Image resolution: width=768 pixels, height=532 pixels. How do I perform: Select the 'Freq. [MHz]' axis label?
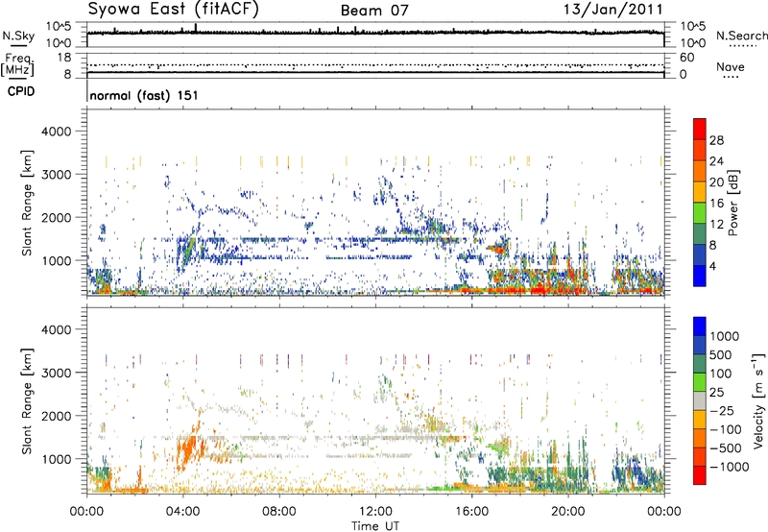17,64
